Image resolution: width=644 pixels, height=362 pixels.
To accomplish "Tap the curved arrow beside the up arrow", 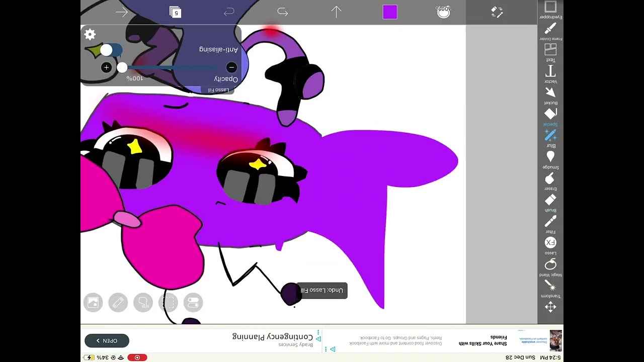I will [x=282, y=12].
